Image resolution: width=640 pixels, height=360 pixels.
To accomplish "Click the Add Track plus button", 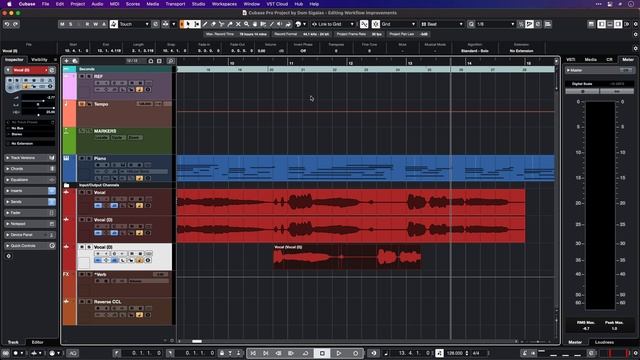I will [67, 61].
